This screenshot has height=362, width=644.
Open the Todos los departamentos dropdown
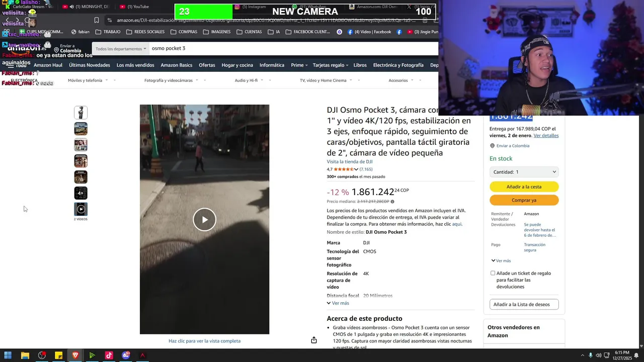click(120, 49)
